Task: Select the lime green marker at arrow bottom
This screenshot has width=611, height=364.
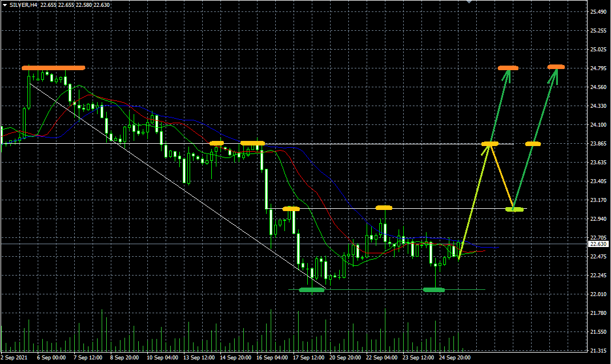Action: pyautogui.click(x=514, y=209)
